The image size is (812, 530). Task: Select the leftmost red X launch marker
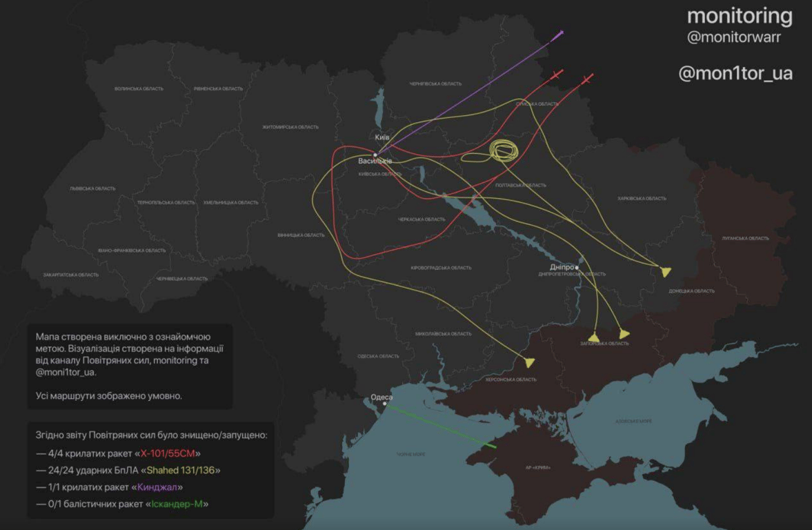click(558, 74)
